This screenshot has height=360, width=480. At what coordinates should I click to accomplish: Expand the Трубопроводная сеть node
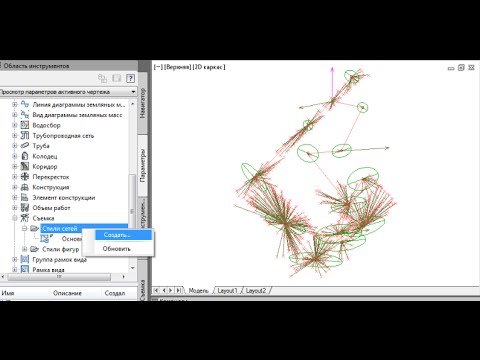click(x=15, y=136)
